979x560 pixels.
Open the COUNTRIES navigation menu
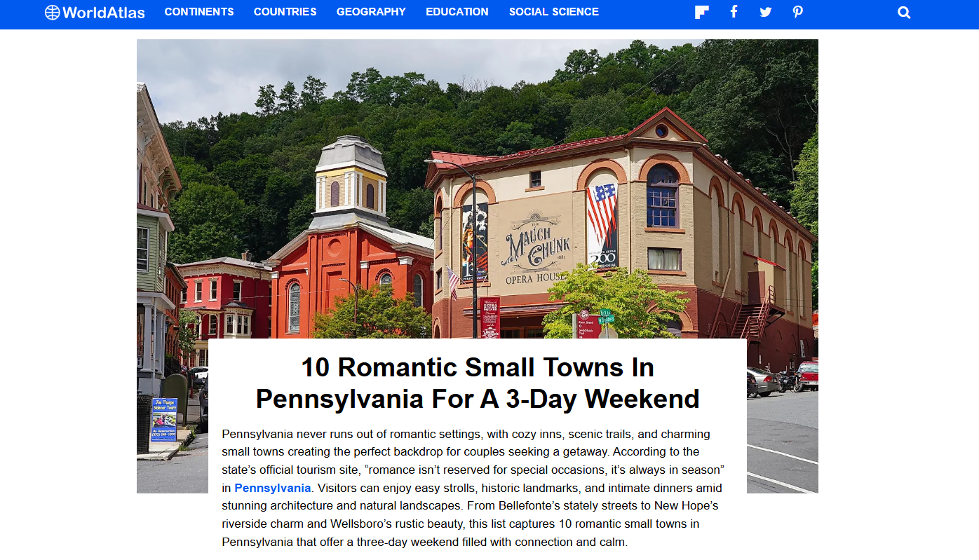coord(285,11)
